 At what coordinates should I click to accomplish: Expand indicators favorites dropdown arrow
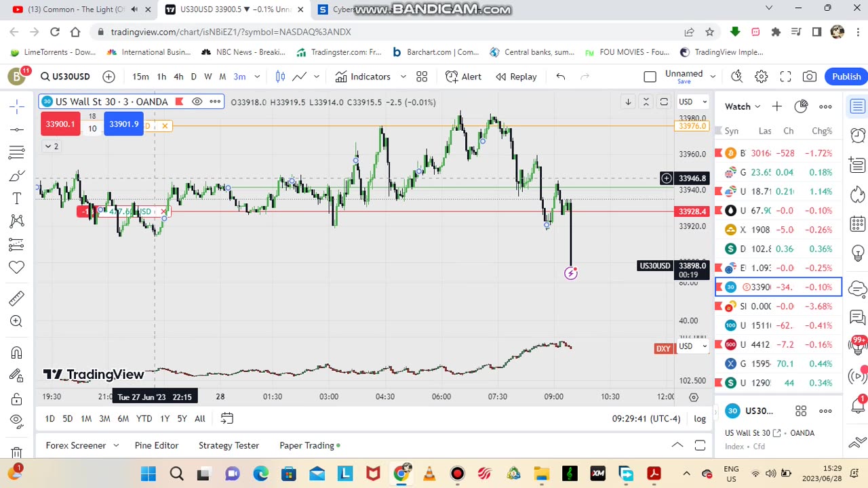click(403, 77)
